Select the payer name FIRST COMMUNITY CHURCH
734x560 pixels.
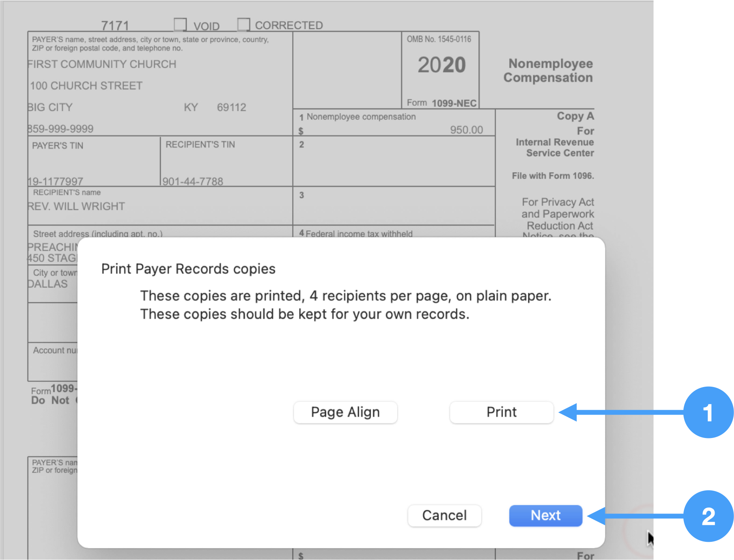coord(102,64)
